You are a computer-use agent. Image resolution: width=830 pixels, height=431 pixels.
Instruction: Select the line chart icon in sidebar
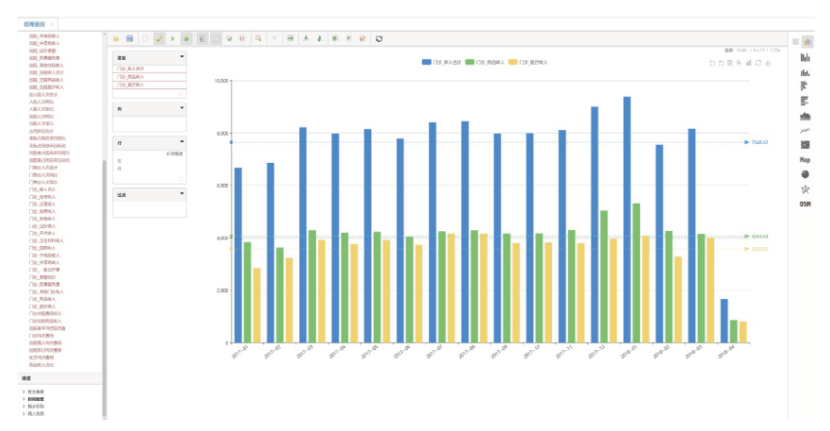[x=805, y=130]
